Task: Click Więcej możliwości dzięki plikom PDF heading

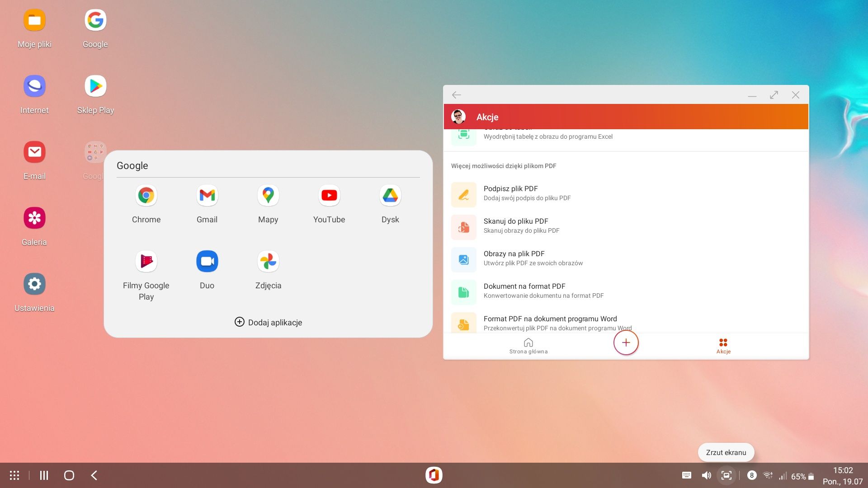Action: 504,166
